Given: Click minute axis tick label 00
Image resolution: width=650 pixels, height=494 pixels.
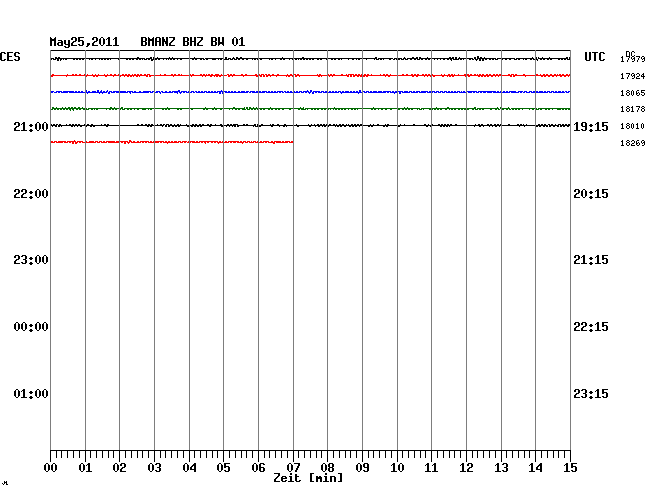Looking at the screenshot, I should pyautogui.click(x=51, y=468).
